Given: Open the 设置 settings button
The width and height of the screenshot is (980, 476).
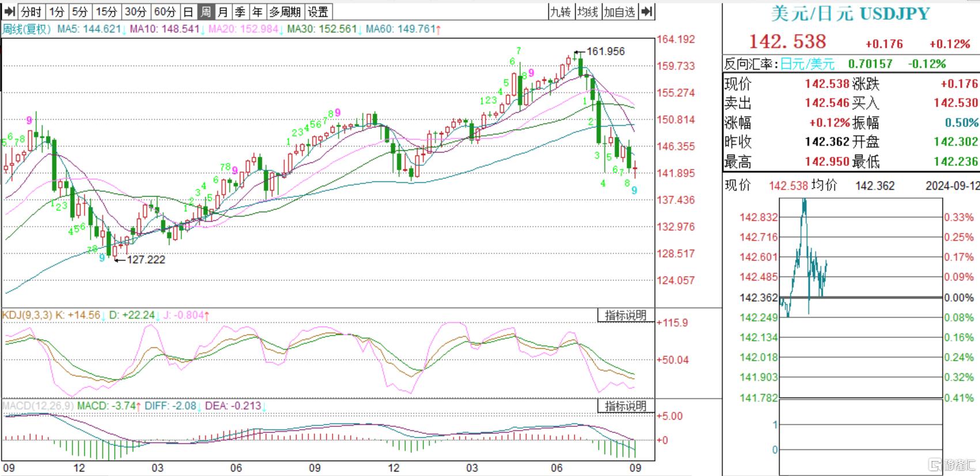Looking at the screenshot, I should click(318, 12).
